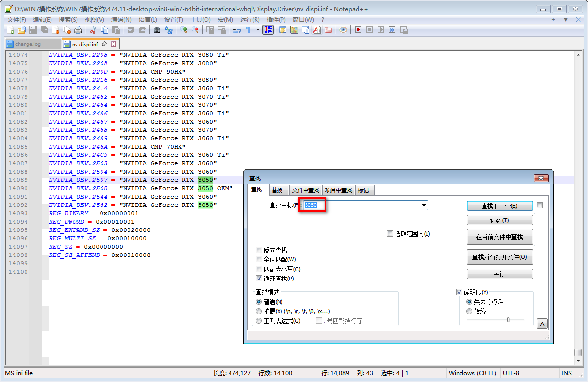Select the 正则表达式(G) radio button
588x382 pixels.
point(259,321)
